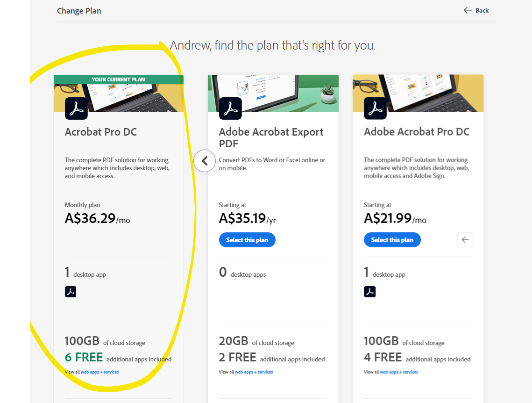The image size is (532, 403).
Task: Go Back using the Back label
Action: 482,10
